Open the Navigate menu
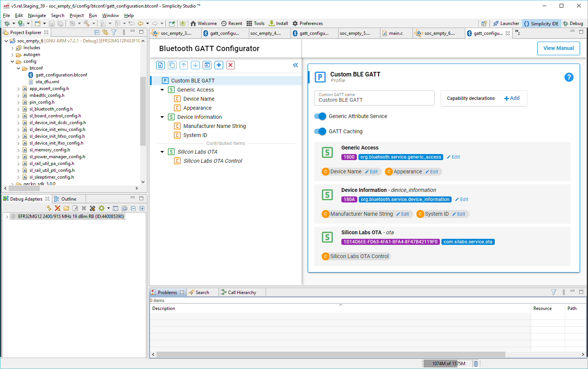 (37, 15)
